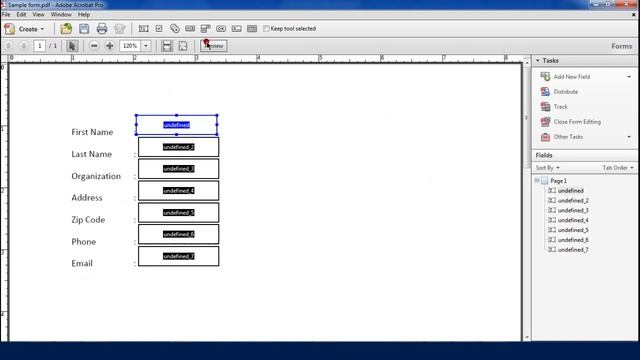
Task: Open the zoom percentage dropdown arrow
Action: click(146, 46)
